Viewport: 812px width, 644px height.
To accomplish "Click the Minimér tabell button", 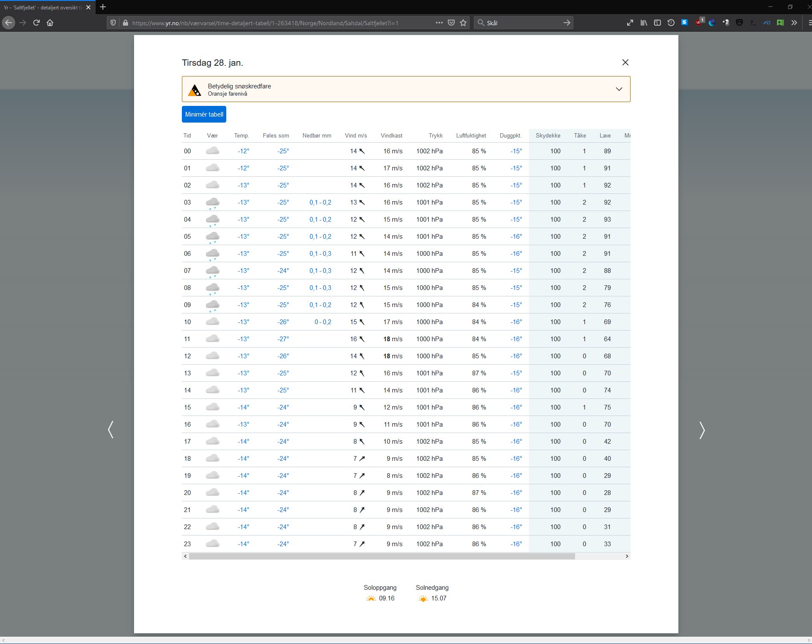I will coord(204,114).
